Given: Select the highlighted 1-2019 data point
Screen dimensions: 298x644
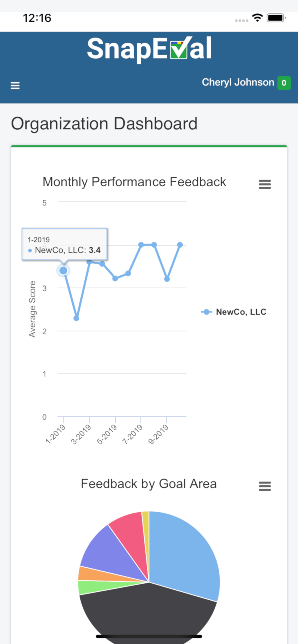Looking at the screenshot, I should (x=63, y=270).
